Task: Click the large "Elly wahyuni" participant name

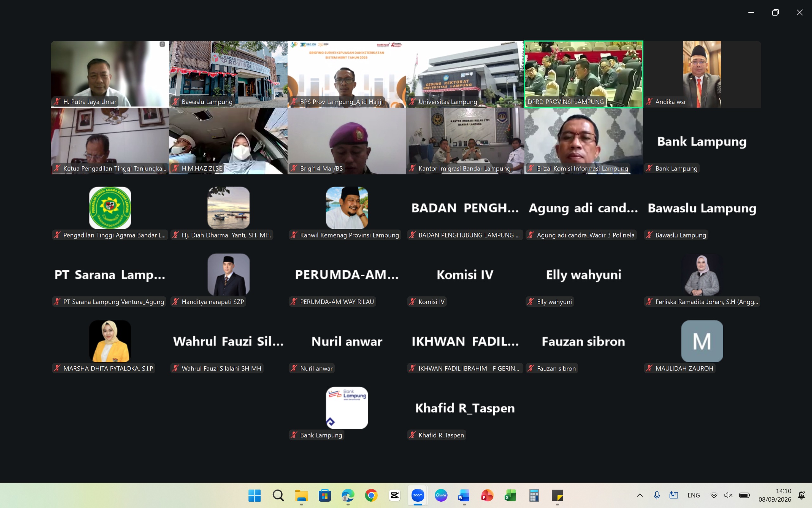Action: pos(584,275)
